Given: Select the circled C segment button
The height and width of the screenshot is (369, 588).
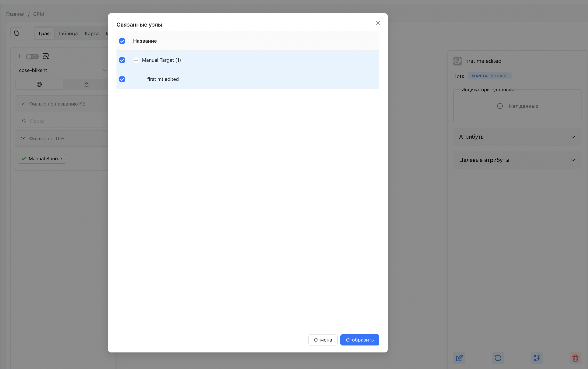Looking at the screenshot, I should [39, 84].
